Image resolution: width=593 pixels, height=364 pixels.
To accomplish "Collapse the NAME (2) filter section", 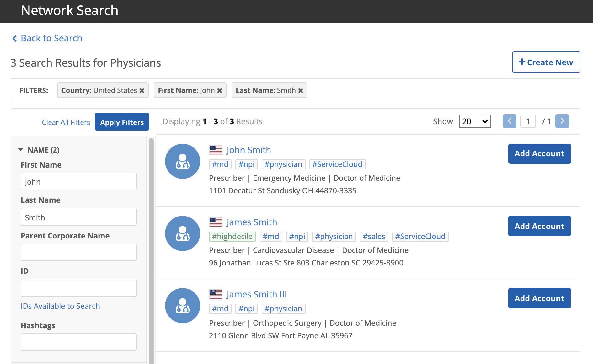I will pos(21,150).
